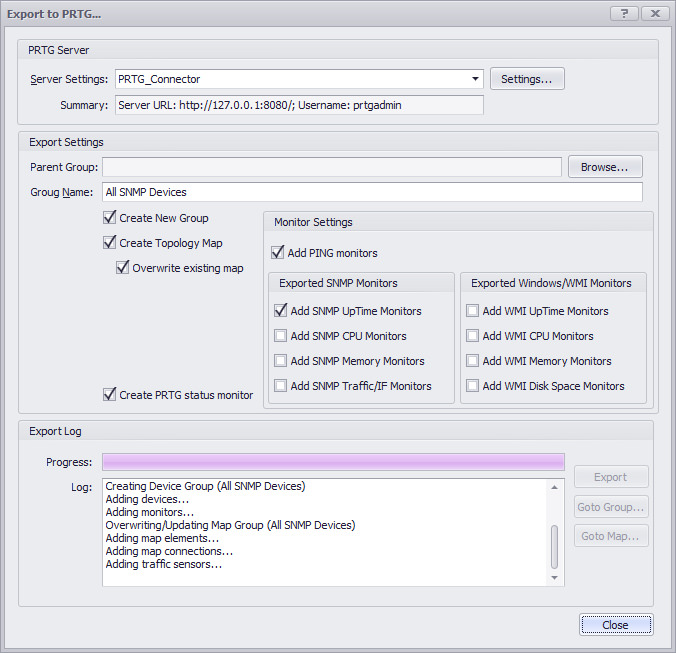Click the log scroll down arrow
This screenshot has width=676, height=653.
click(554, 578)
